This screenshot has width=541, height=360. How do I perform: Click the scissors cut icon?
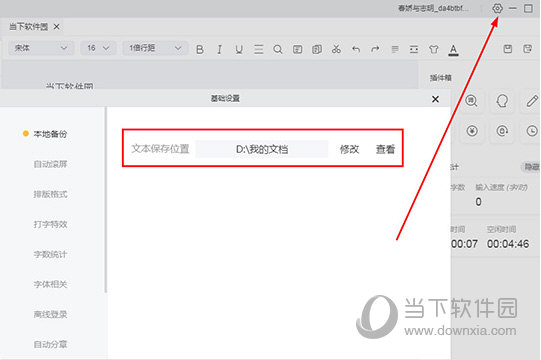[336, 49]
